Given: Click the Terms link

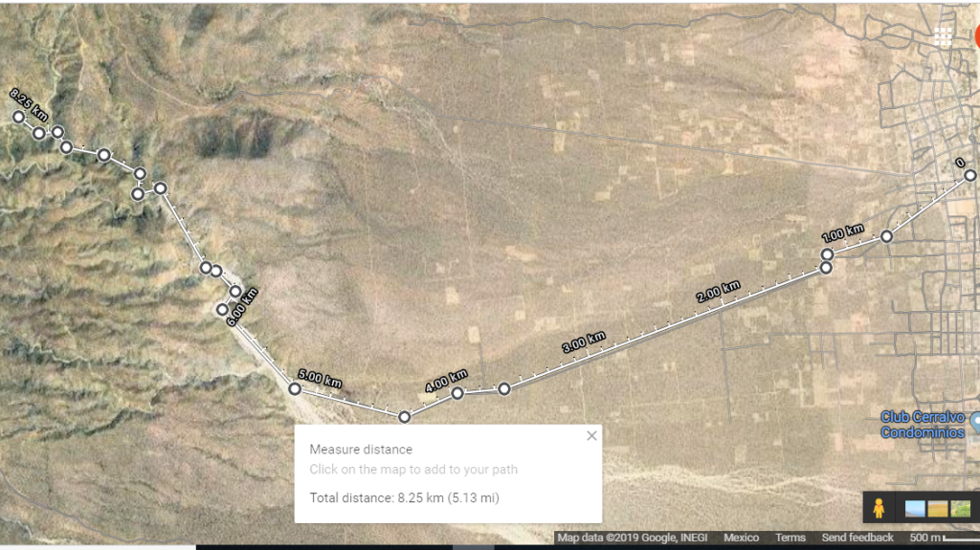Looking at the screenshot, I should point(790,538).
